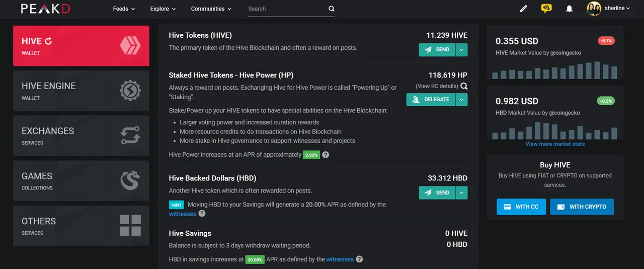The height and width of the screenshot is (269, 644).
Task: Expand the sherline account dropdown
Action: pyautogui.click(x=617, y=9)
